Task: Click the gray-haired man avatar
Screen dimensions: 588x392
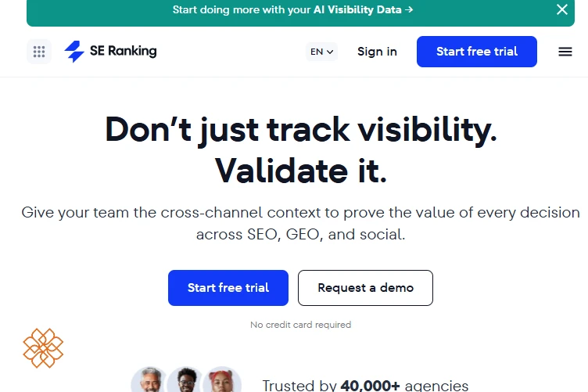Action: click(149, 379)
